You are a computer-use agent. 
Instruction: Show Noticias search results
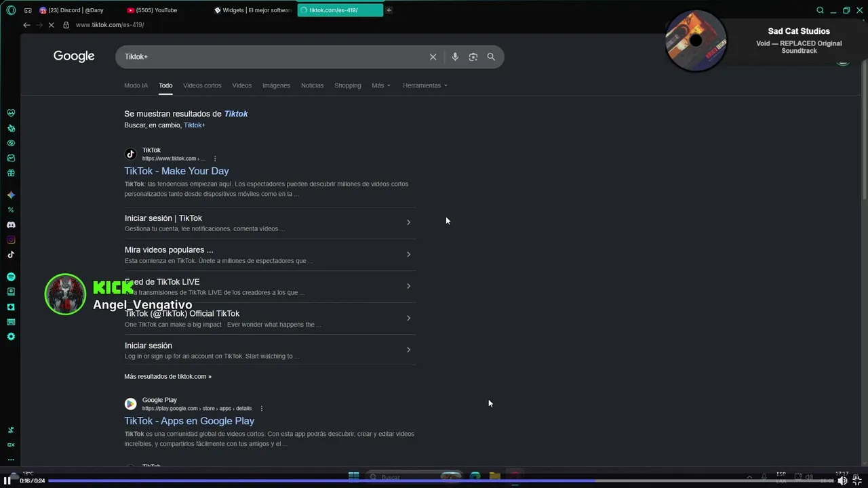pos(312,85)
